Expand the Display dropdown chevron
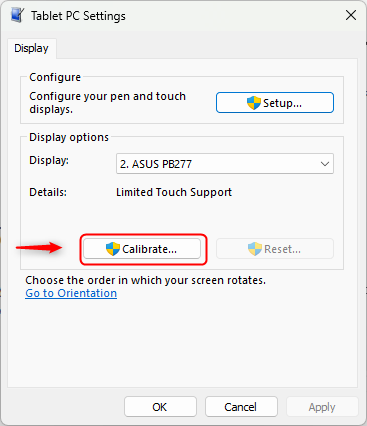This screenshot has height=426, width=367. click(x=325, y=164)
